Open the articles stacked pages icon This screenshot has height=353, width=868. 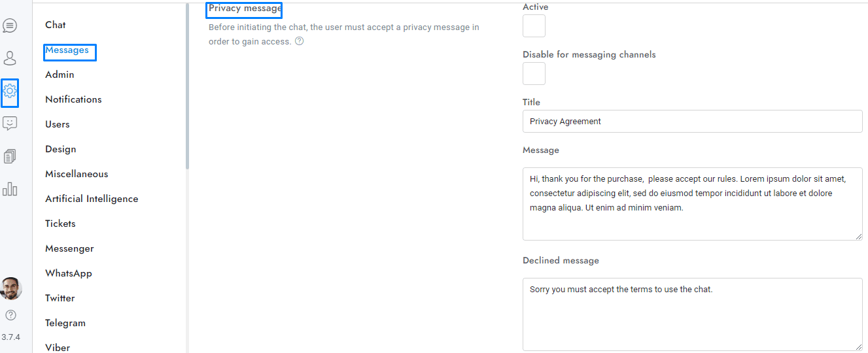pos(10,156)
